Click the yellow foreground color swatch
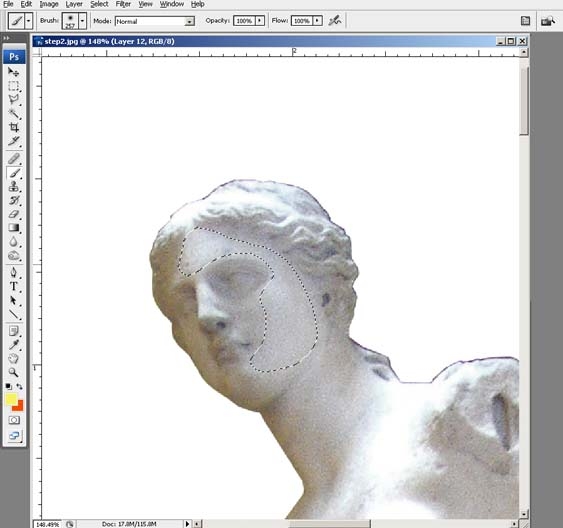The image size is (563, 528). point(11,399)
